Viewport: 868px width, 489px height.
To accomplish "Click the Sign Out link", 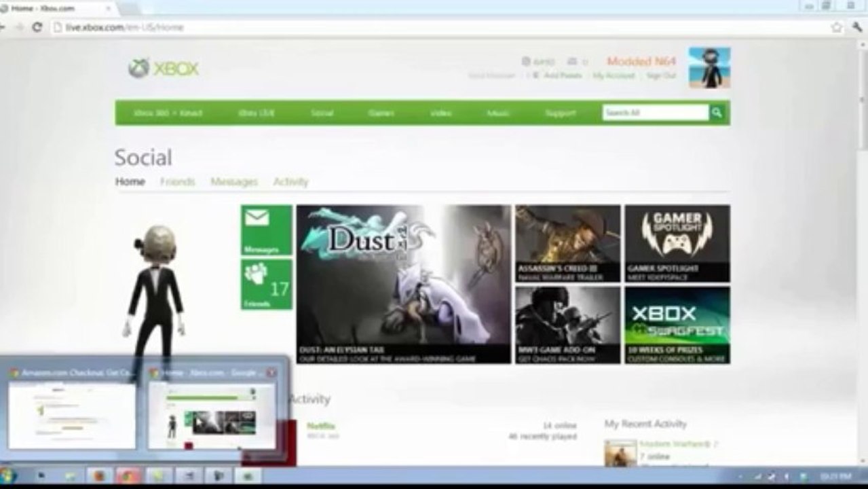I will (x=660, y=76).
